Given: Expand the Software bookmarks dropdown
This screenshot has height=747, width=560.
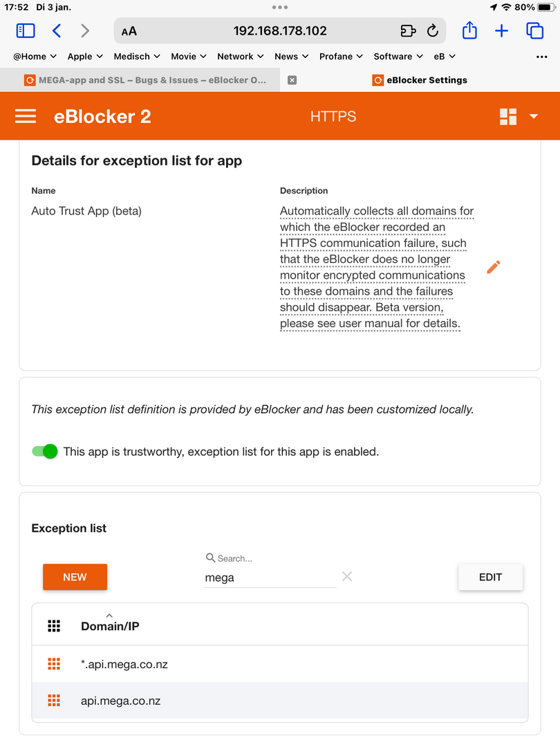Looking at the screenshot, I should (398, 56).
